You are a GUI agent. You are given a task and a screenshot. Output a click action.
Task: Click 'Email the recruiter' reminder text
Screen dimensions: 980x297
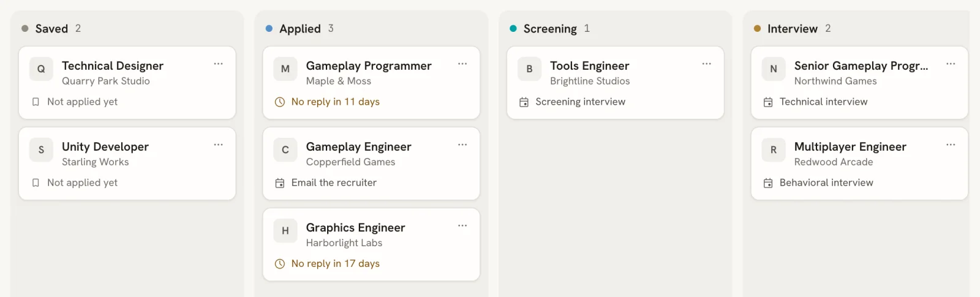coord(334,182)
